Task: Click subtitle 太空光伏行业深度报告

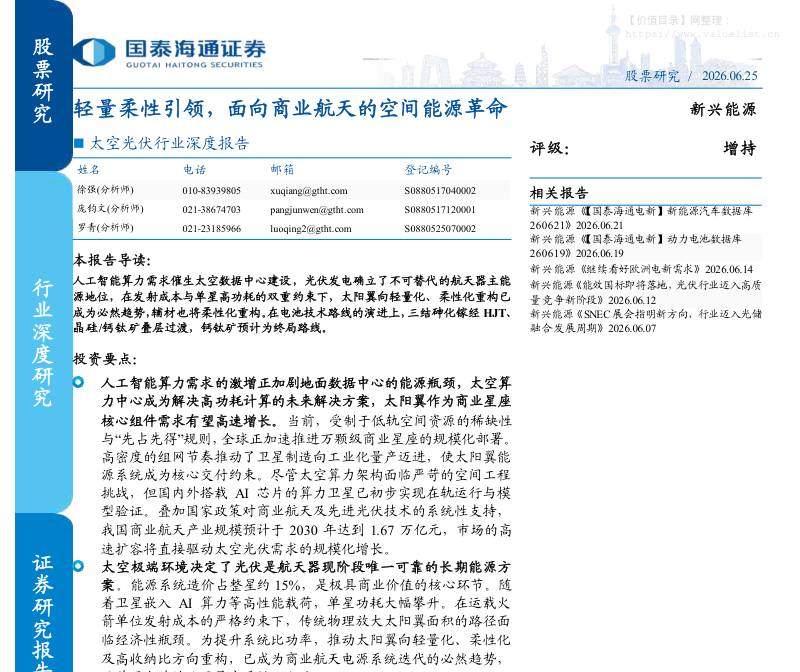Action: [x=169, y=143]
